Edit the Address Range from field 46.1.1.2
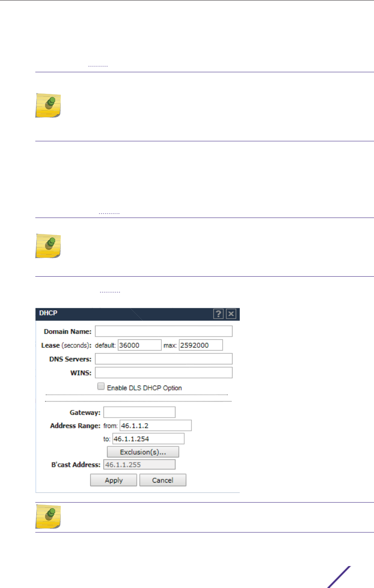This screenshot has height=588, width=374. point(156,426)
